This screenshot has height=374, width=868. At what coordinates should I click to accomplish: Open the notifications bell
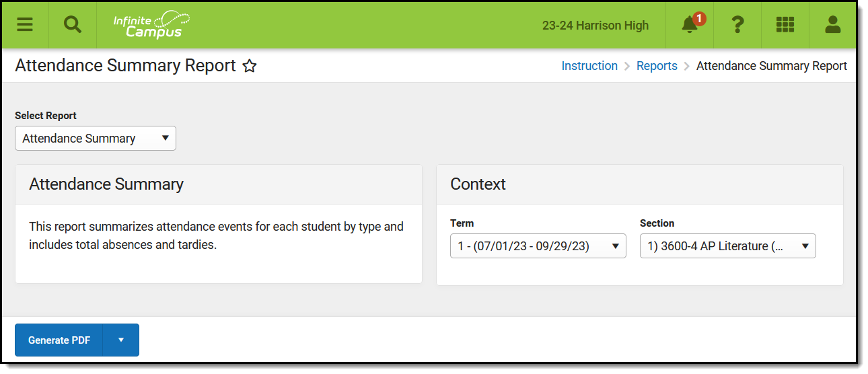click(x=689, y=26)
